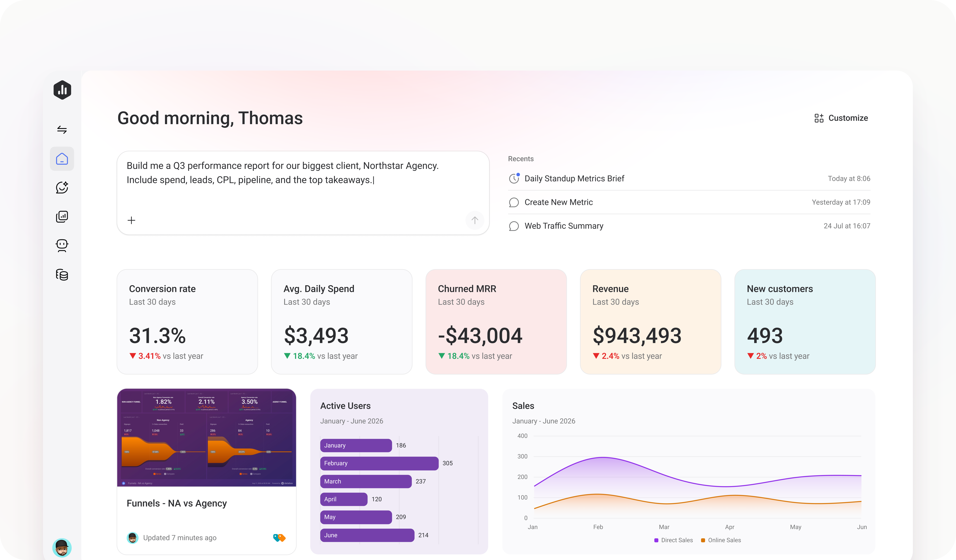
Task: Focus the Q3 performance report prompt field
Action: 303,193
